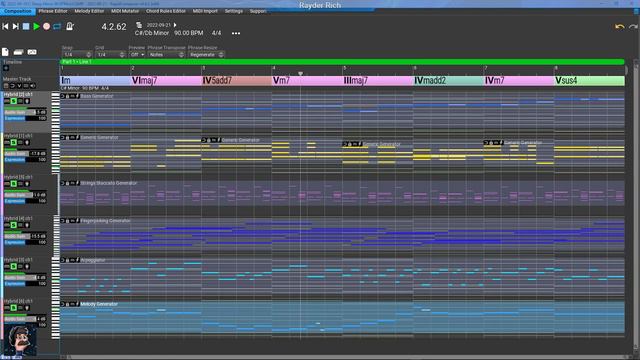Click the rectangular toolbar icon beside the eraser

click(x=32, y=52)
